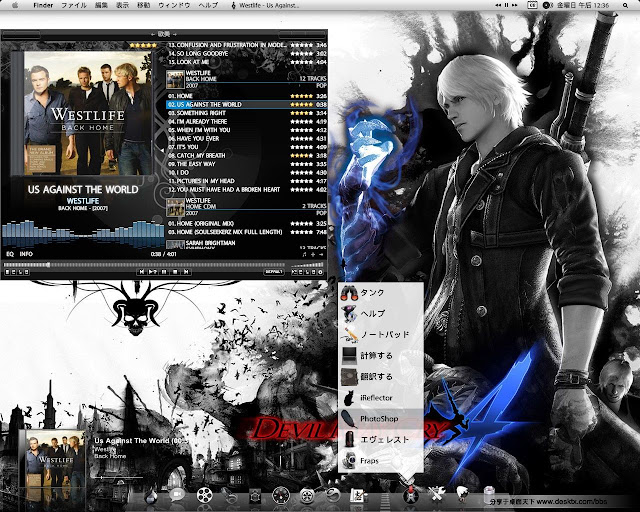Launch ノートパッド from the popup menu

point(381,335)
